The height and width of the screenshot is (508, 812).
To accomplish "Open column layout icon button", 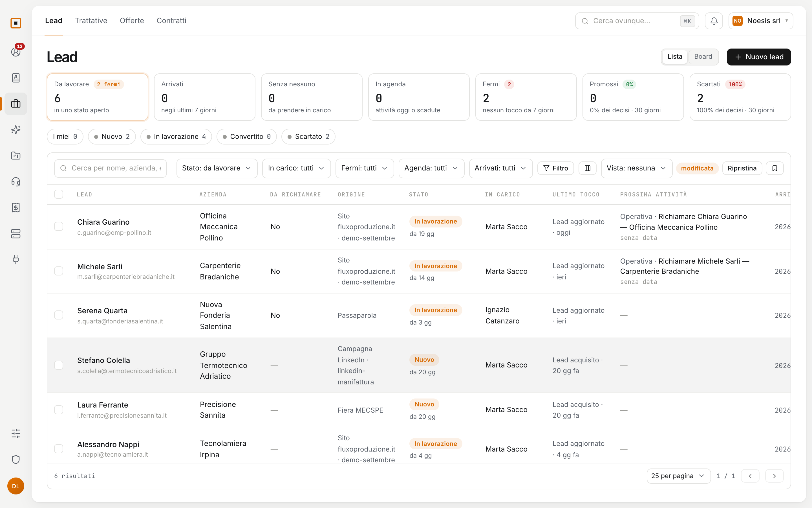I will (x=588, y=168).
